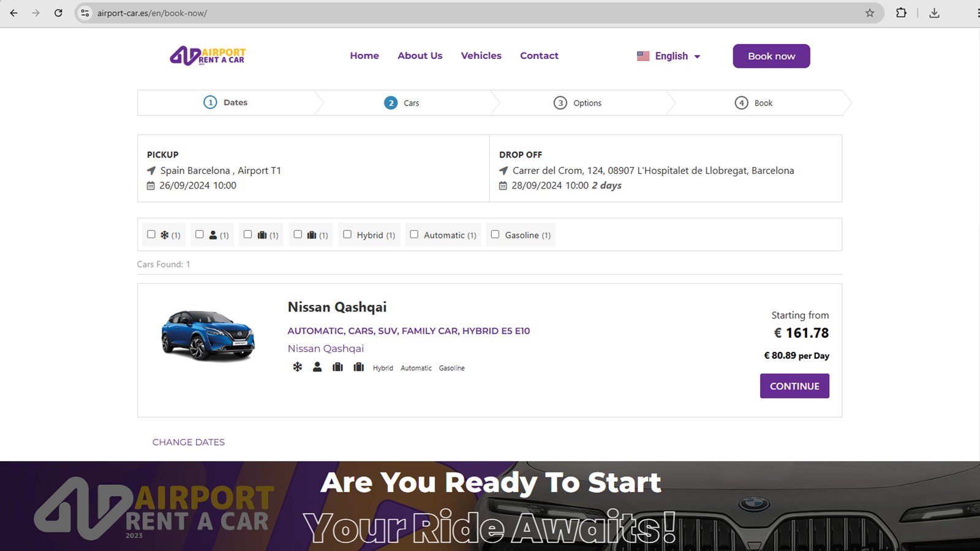Click the browser address bar URL
The height and width of the screenshot is (551, 980).
coord(152,13)
